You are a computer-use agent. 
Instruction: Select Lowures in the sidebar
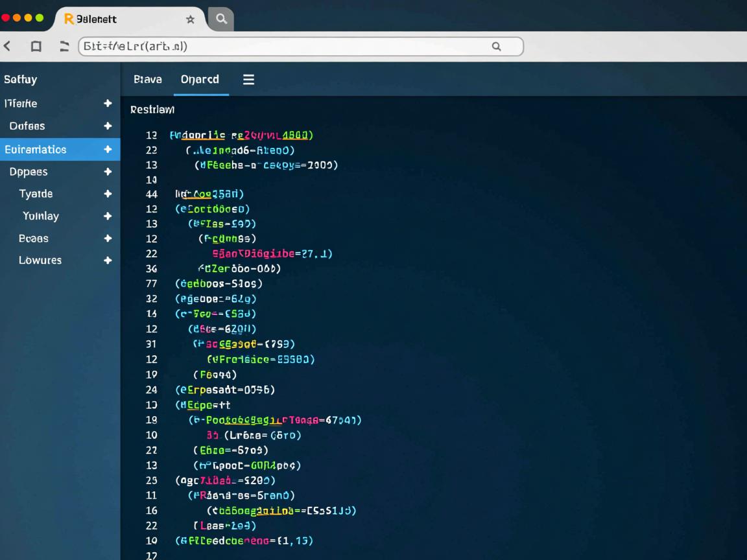click(40, 261)
